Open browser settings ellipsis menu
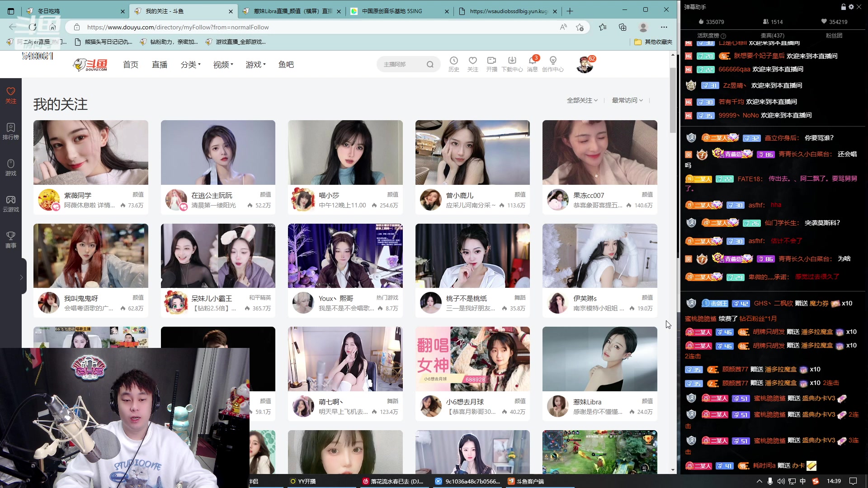The image size is (868, 488). 664,27
